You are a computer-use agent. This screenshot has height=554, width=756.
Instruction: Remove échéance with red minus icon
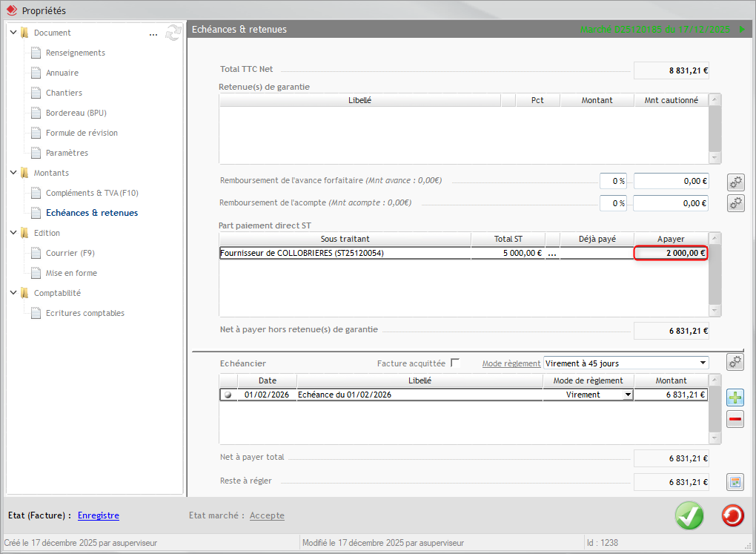point(735,420)
